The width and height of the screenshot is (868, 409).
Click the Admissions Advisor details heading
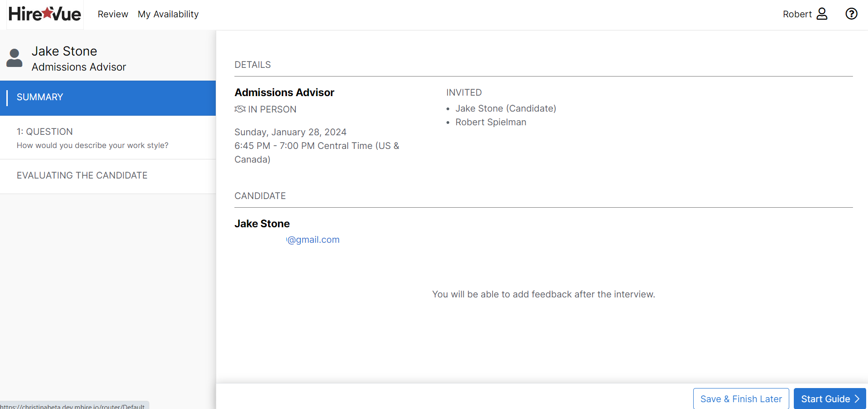[284, 92]
